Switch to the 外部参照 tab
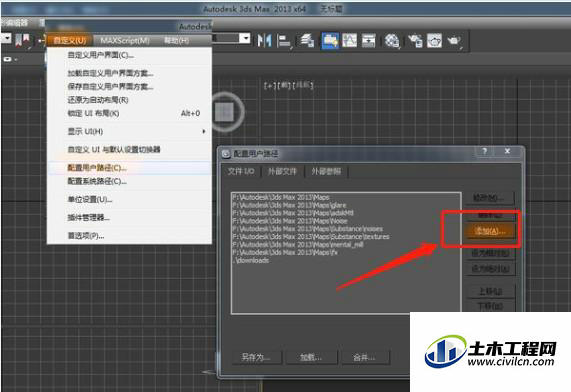This screenshot has width=571, height=392. 326,171
